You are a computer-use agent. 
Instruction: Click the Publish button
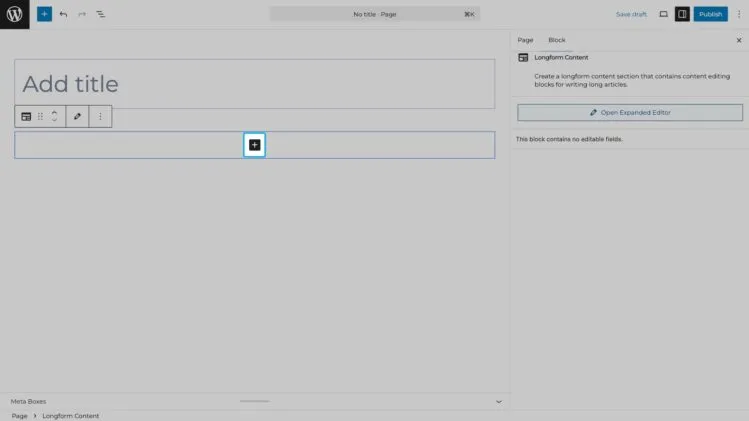point(710,14)
